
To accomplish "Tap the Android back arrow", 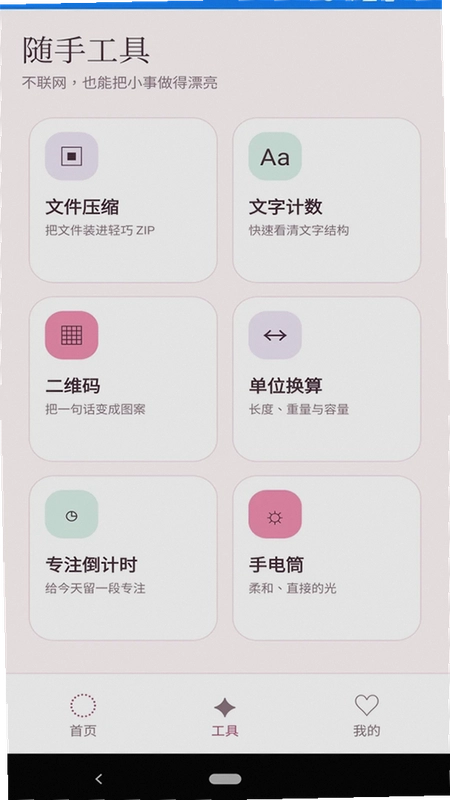I will (99, 779).
